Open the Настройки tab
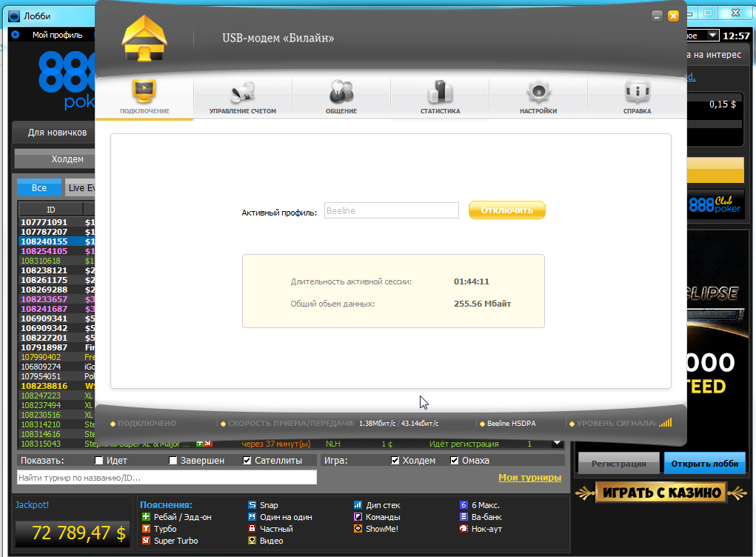This screenshot has height=557, width=756. tap(538, 98)
